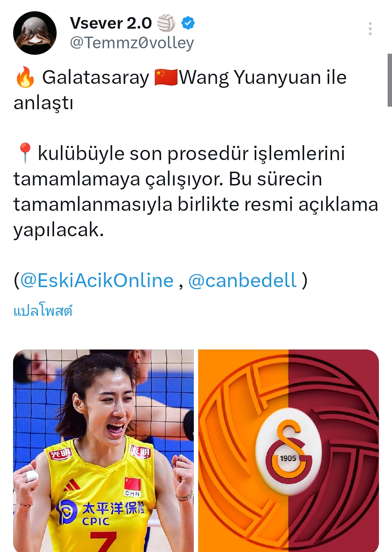Tap the fire emoji before Galatasaray
The height and width of the screenshot is (552, 392).
click(x=25, y=77)
